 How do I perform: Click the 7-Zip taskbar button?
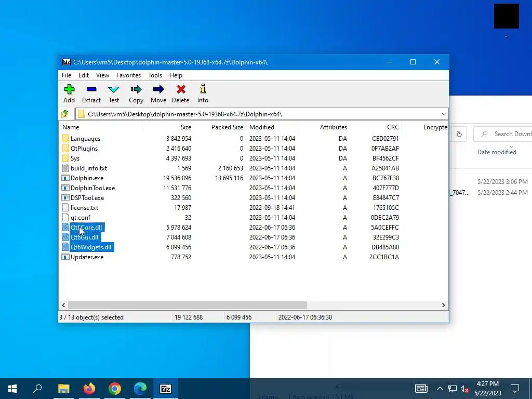[x=166, y=389]
